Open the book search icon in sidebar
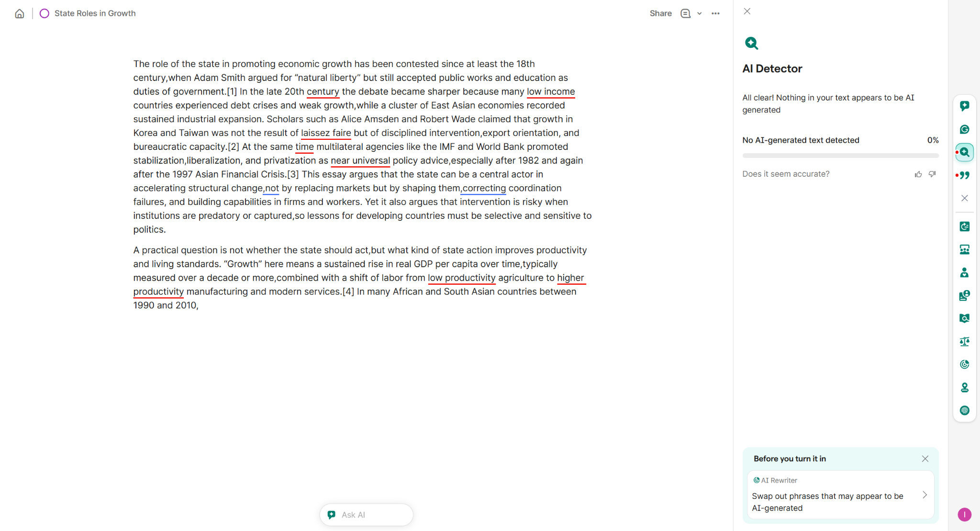980x531 pixels. [x=964, y=318]
